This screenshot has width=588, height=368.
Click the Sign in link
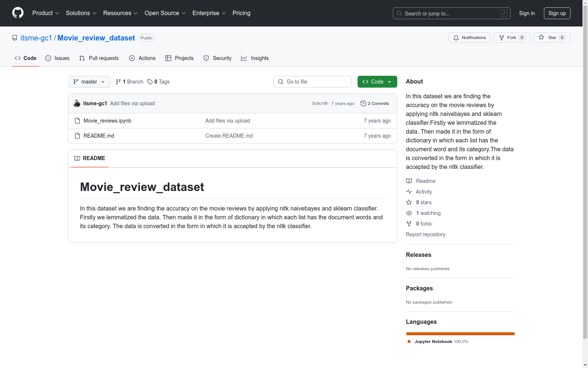tap(527, 13)
